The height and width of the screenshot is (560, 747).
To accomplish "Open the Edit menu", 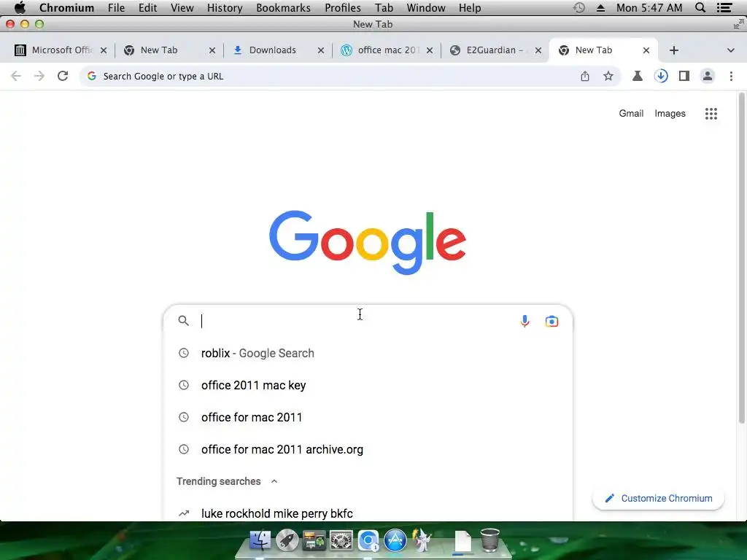I will (147, 7).
